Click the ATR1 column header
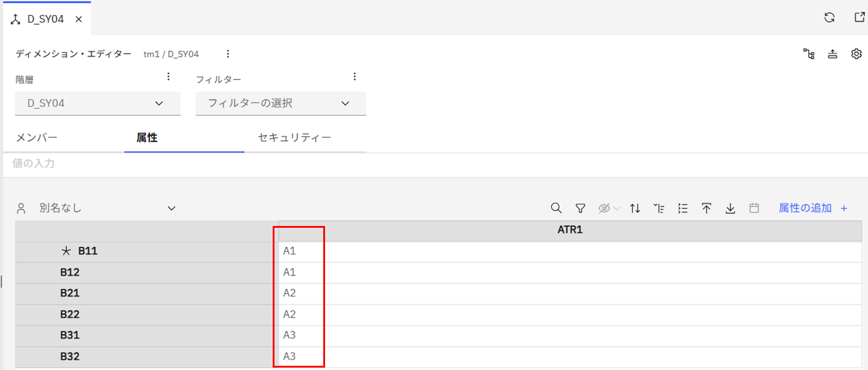This screenshot has width=868, height=370. 570,231
